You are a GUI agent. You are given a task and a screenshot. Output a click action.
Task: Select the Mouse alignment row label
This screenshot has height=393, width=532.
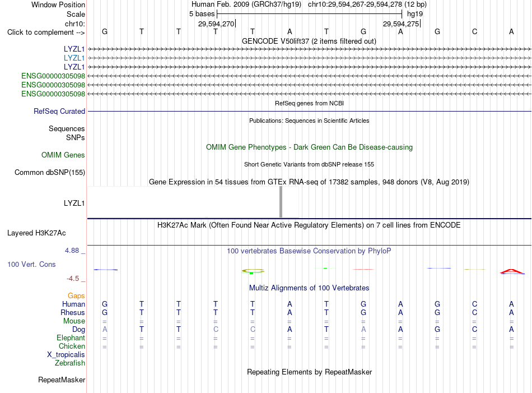click(x=74, y=321)
